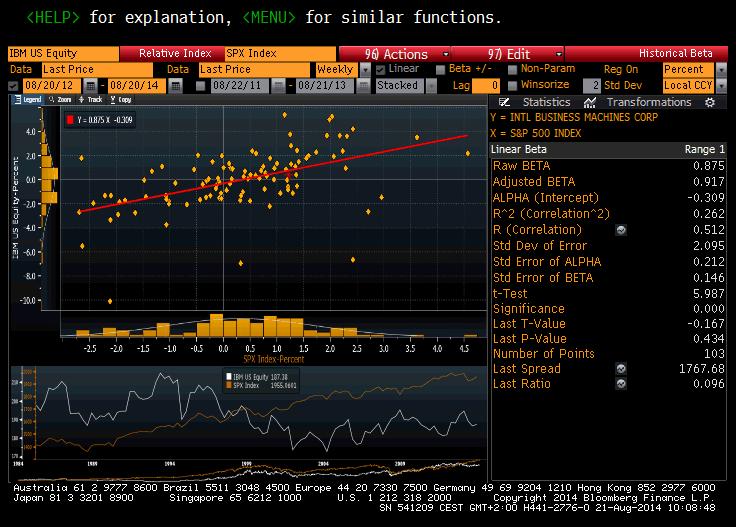Click chart icon next to Last Ratio
The width and height of the screenshot is (736, 527).
coord(621,384)
